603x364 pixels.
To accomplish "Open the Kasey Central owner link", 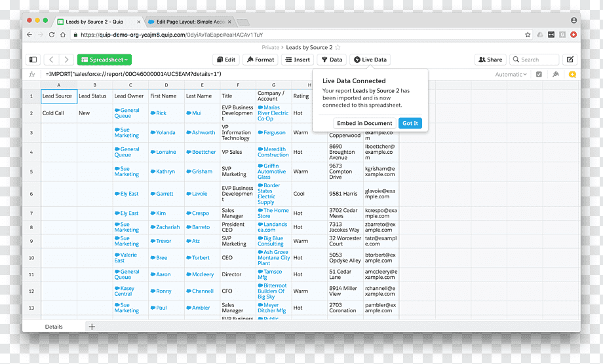I will (125, 291).
